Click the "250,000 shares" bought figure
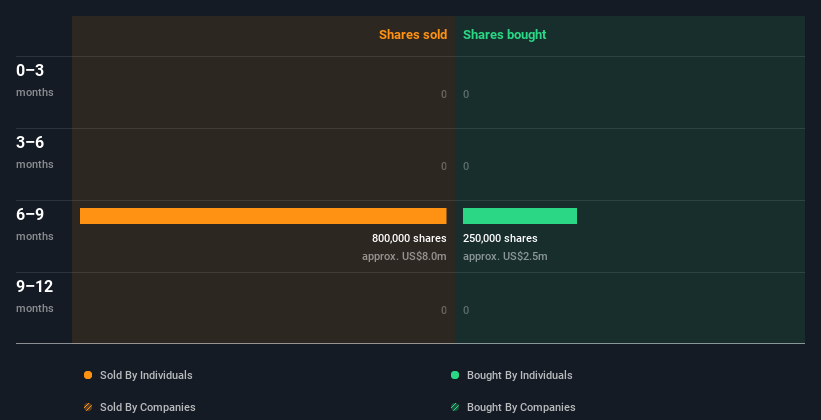 [500, 238]
